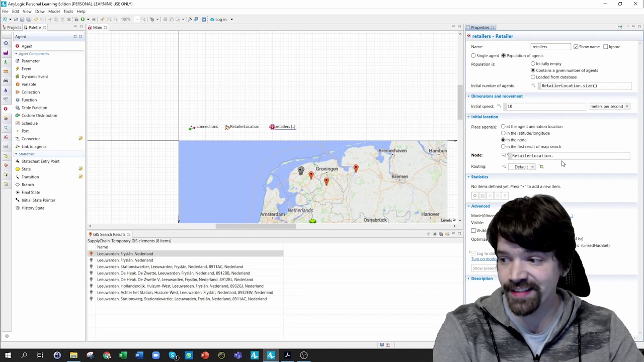Select the Single agent radio button

coord(473,56)
